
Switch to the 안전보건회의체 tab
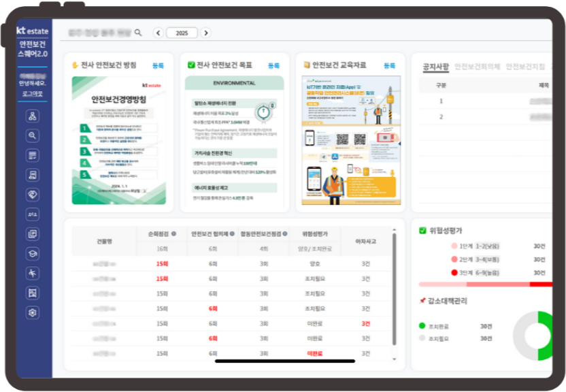pyautogui.click(x=477, y=66)
